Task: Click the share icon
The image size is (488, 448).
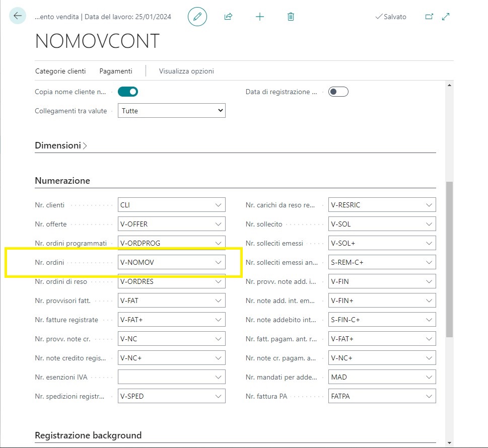Action: pos(228,17)
